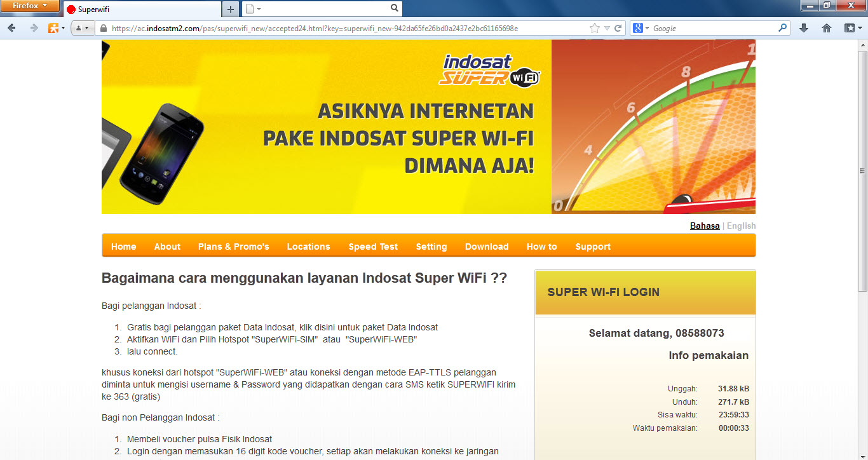The height and width of the screenshot is (460, 868).
Task: Open the Locations menu item
Action: 308,247
